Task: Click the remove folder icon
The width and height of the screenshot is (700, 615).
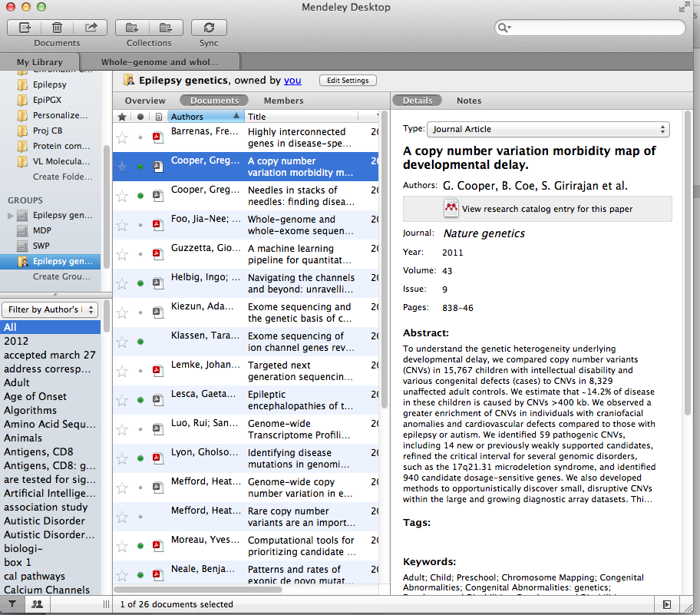Action: tap(166, 28)
